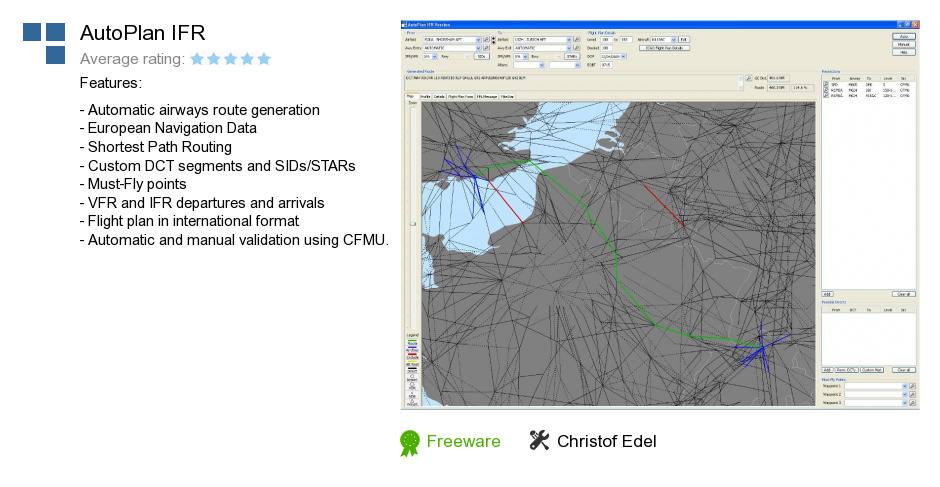Click the magnifier icon beside Waypoint 3
940x487 pixels.
point(912,402)
